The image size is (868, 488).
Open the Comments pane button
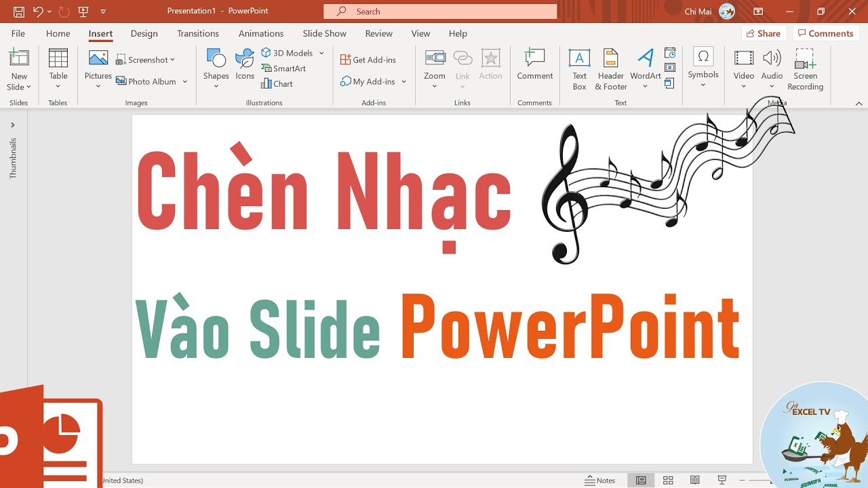click(x=825, y=33)
